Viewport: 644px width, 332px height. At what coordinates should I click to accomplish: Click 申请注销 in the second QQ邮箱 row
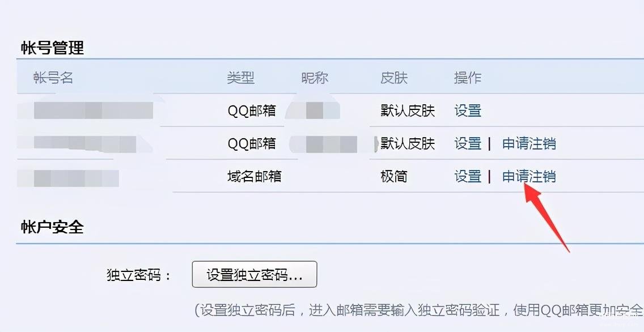tap(529, 144)
